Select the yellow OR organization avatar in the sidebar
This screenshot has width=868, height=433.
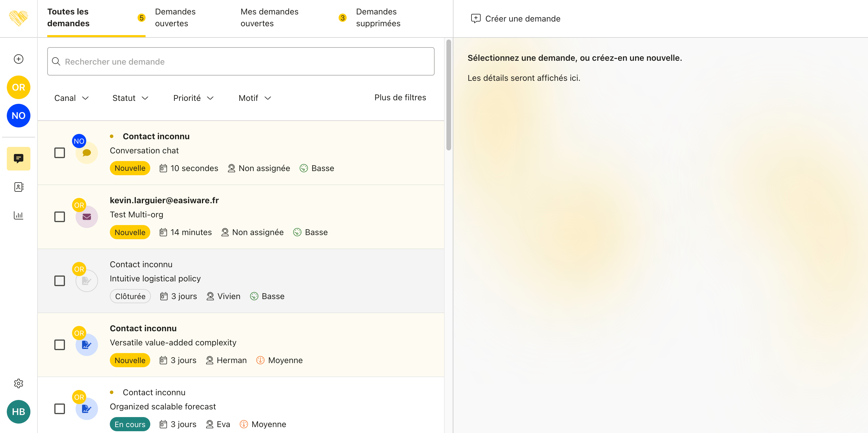click(19, 87)
